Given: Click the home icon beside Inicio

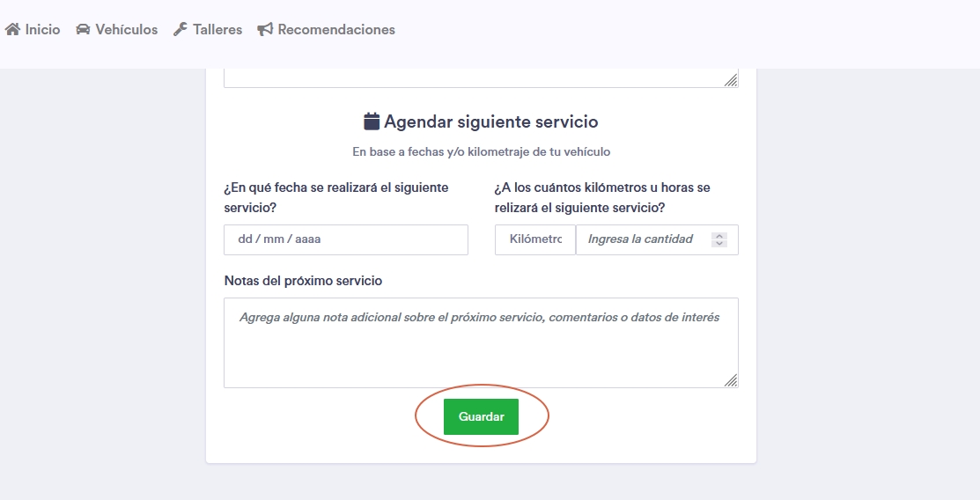Looking at the screenshot, I should click(x=12, y=30).
